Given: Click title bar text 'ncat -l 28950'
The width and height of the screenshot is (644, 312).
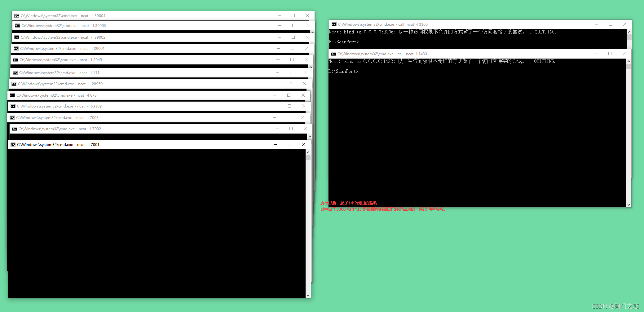Looking at the screenshot, I should (x=90, y=84).
